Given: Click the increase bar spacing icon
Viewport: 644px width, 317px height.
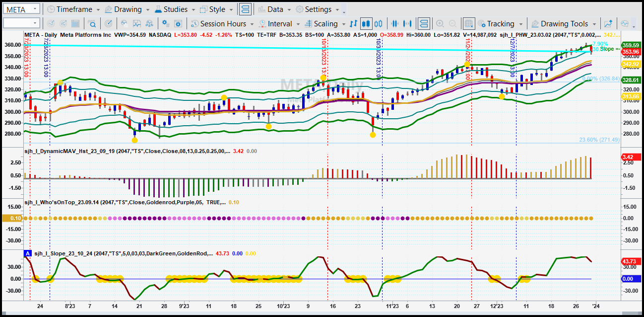Looking at the screenshot, I should [x=408, y=23].
